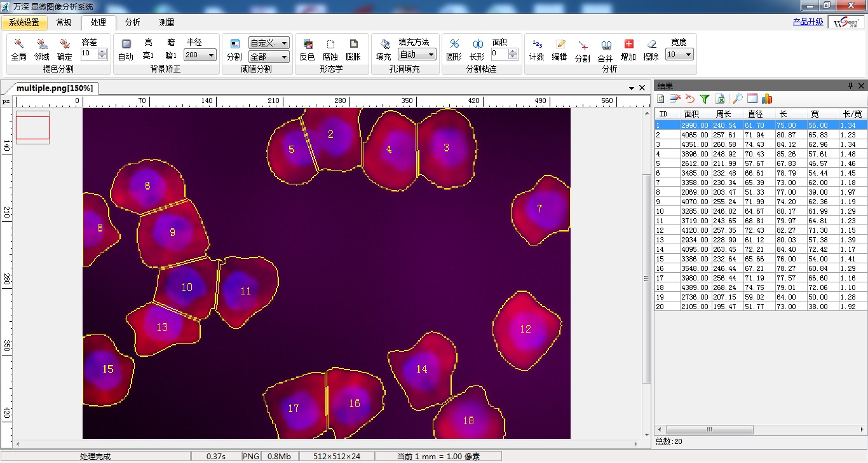This screenshot has height=463, width=868.
Task: Pin the 结果 panel
Action: click(851, 86)
